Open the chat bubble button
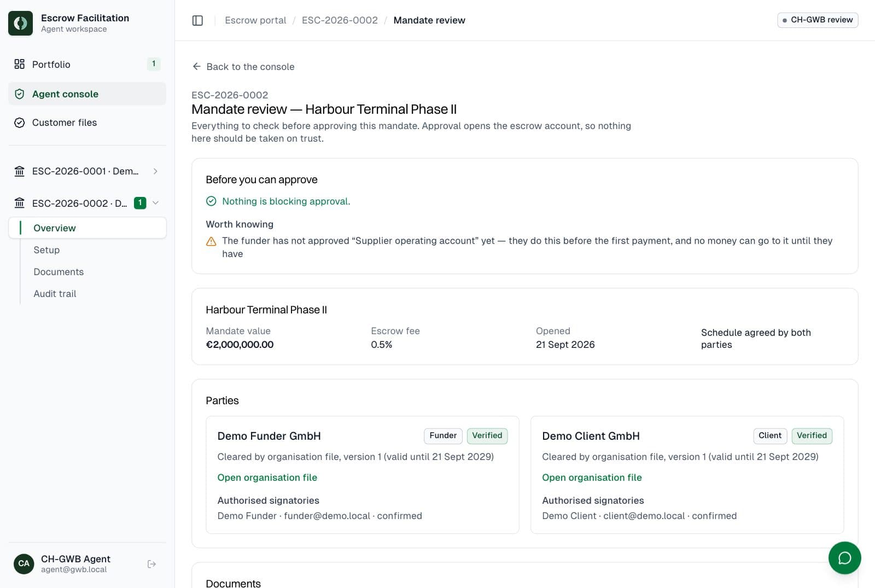Viewport: 875px width, 588px height. 844,557
